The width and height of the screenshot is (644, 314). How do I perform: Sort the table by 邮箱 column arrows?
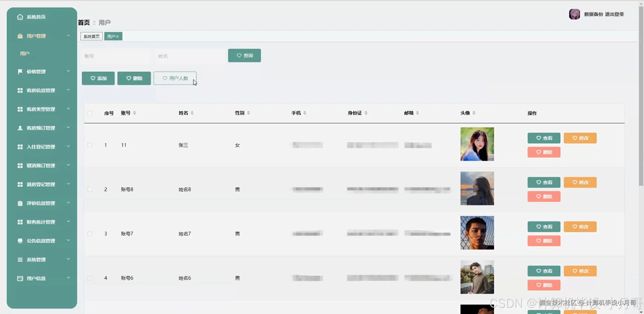pos(418,113)
